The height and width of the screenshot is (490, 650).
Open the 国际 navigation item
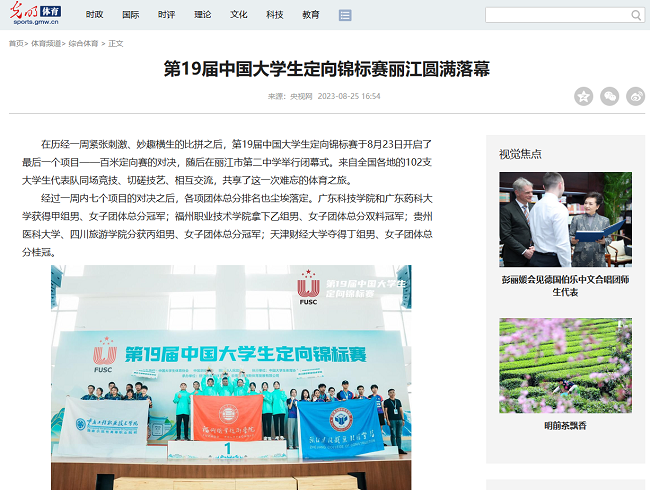130,15
